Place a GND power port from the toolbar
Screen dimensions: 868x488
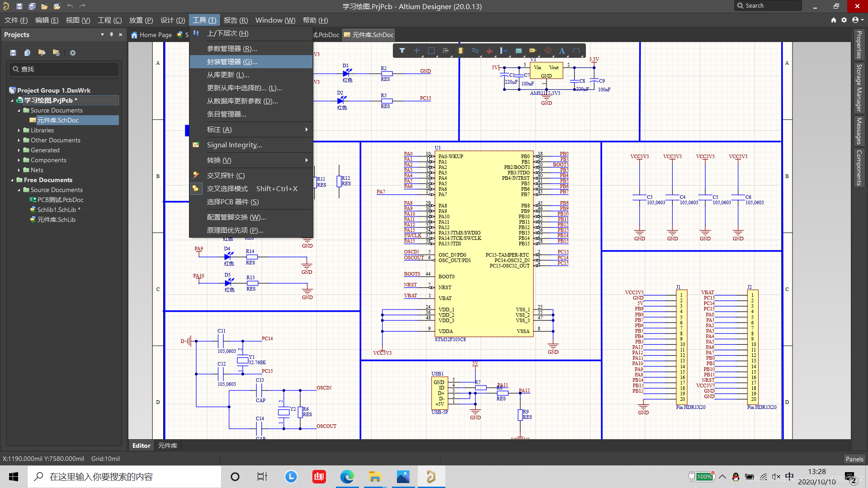pyautogui.click(x=490, y=51)
